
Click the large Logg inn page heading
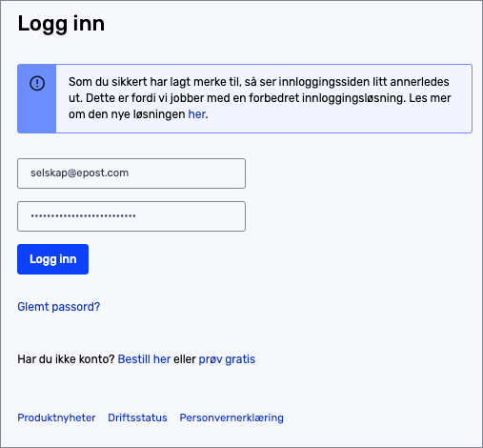pos(61,24)
